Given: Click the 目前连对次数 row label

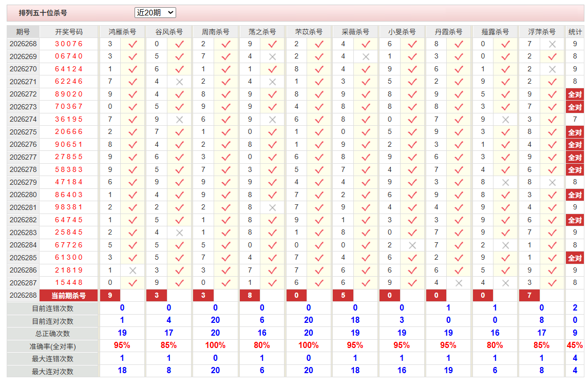Looking at the screenshot, I should click(52, 321).
